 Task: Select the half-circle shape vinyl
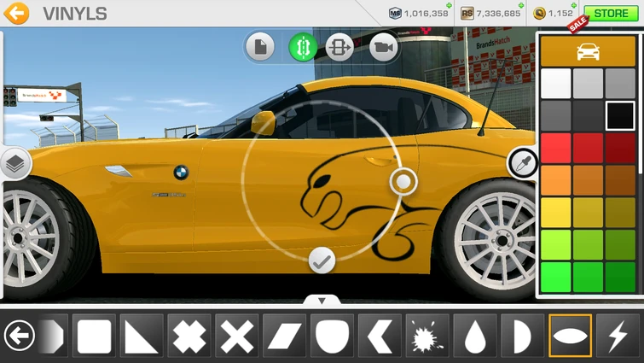click(x=522, y=336)
